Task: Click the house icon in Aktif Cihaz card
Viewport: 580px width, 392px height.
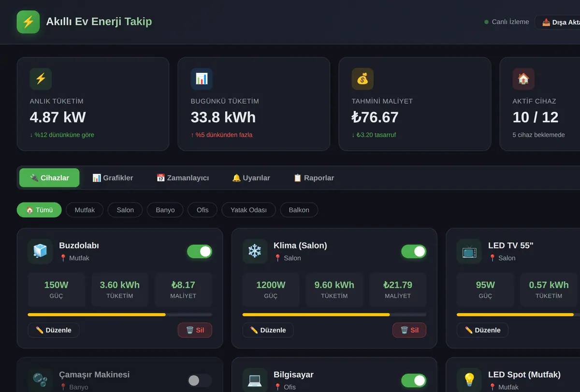Action: [x=523, y=79]
